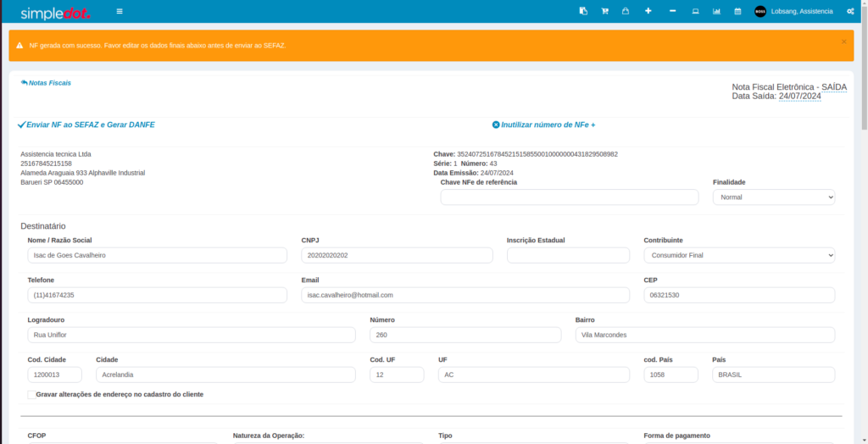868x444 pixels.
Task: Click Enviar NF ao SEFAZ e Gerar DANFE
Action: [86, 125]
